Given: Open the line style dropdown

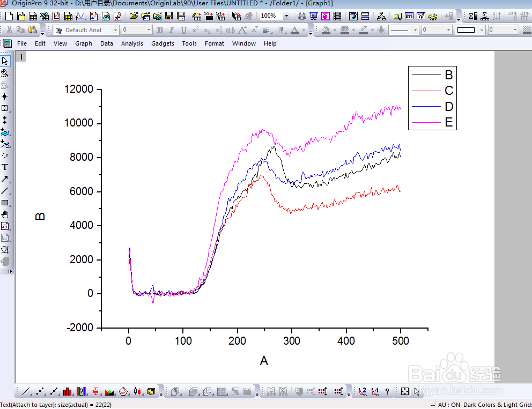Looking at the screenshot, I should coord(415,30).
